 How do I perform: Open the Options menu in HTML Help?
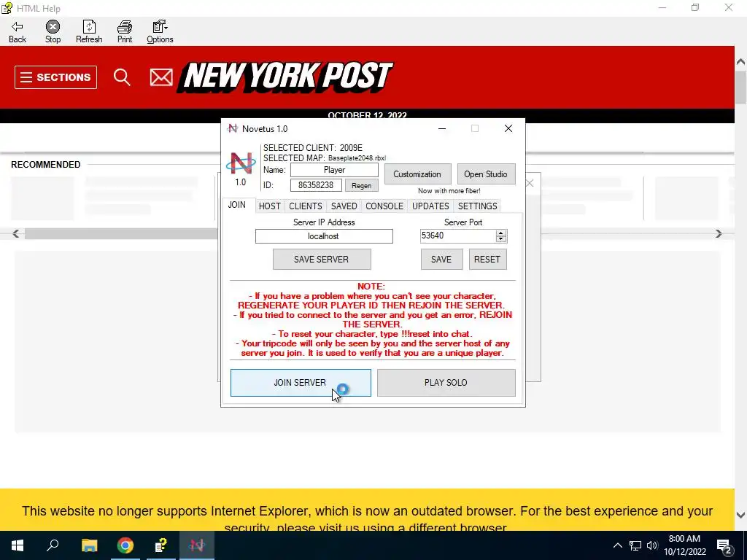click(160, 31)
